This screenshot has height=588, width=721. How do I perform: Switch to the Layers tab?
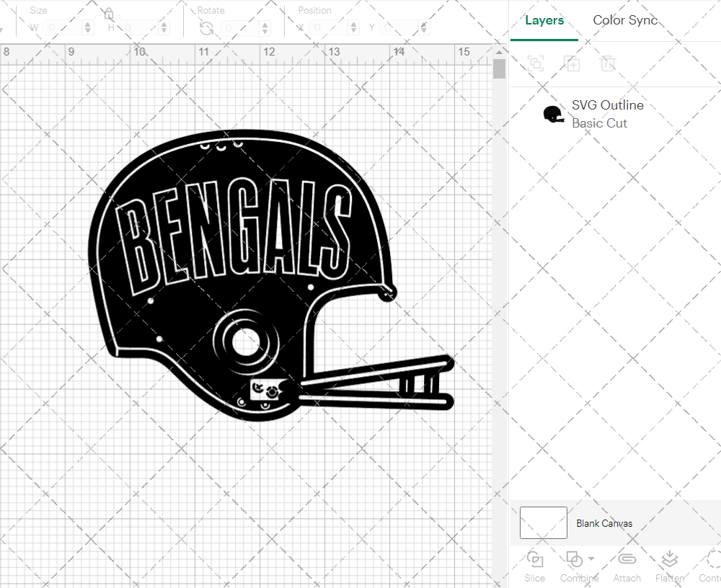coord(544,20)
